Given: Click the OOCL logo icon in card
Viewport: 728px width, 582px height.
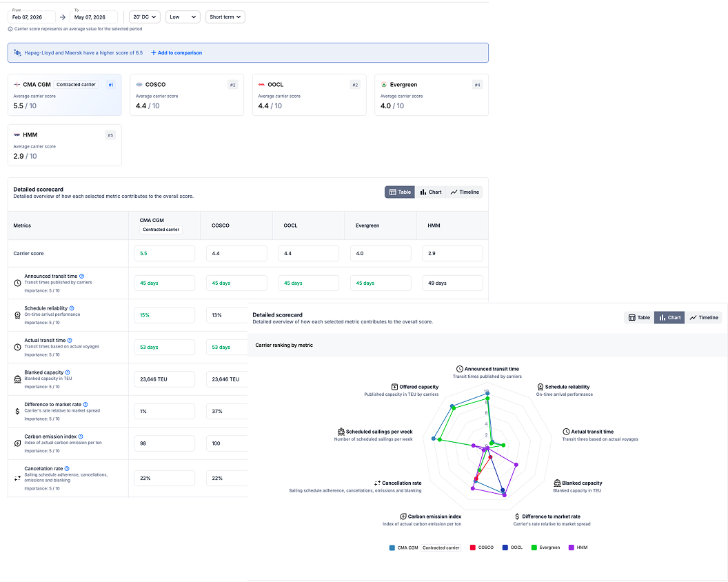Looking at the screenshot, I should pyautogui.click(x=261, y=85).
